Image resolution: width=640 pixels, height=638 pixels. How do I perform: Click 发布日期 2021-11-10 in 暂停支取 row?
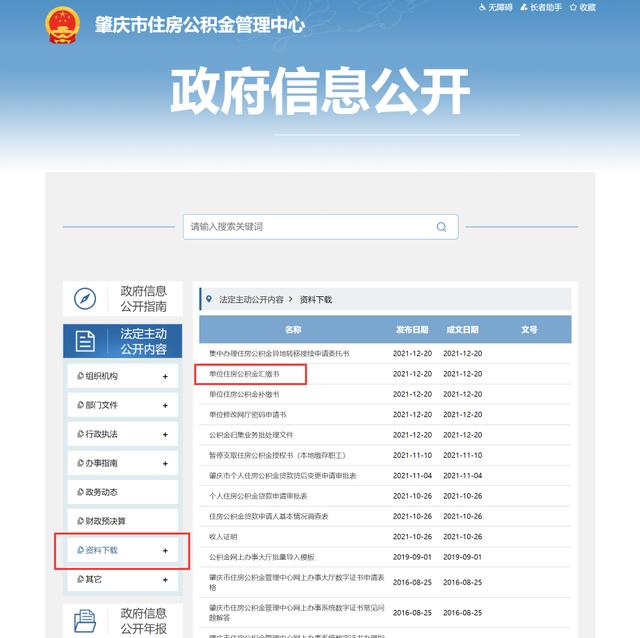click(412, 456)
